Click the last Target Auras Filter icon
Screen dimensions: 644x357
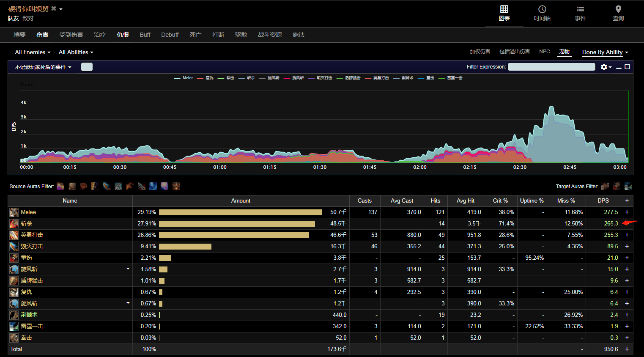(x=628, y=186)
